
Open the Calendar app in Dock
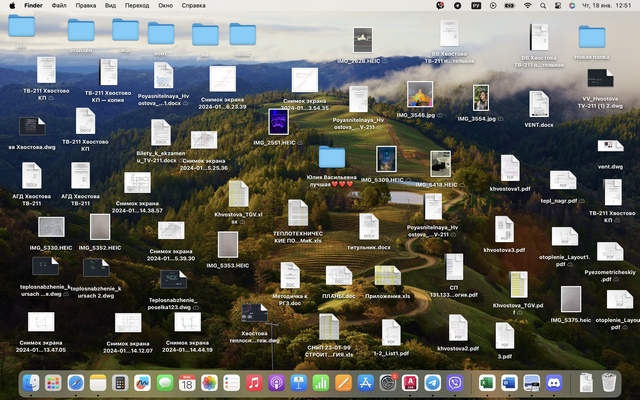(x=187, y=383)
